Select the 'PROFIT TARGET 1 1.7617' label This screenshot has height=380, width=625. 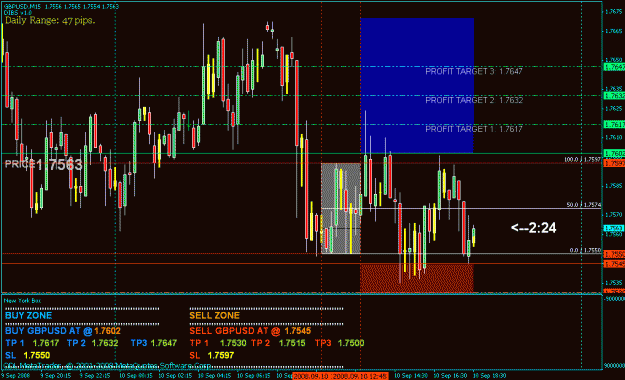point(474,129)
